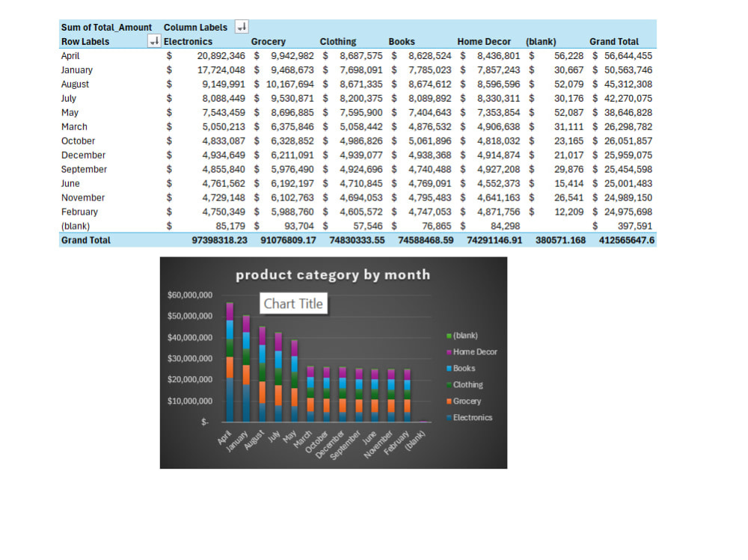
Task: Click the February axis label under chart
Action: 397,442
